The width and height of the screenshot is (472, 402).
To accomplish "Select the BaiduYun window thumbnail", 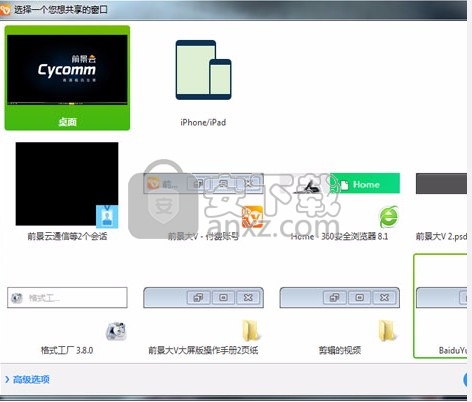I will pos(440,306).
